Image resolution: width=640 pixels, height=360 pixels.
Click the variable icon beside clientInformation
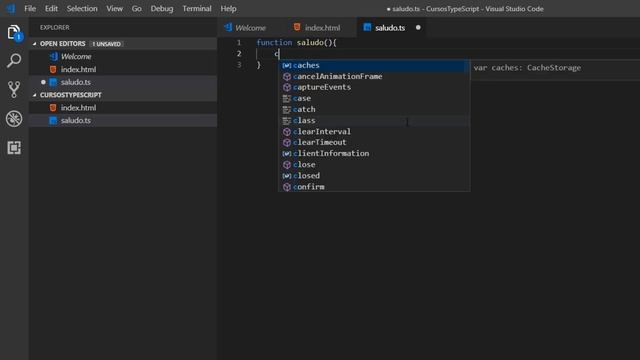click(x=287, y=153)
